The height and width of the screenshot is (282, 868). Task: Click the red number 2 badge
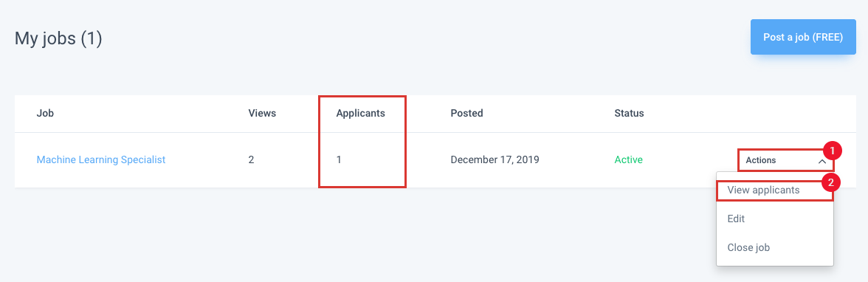pos(832,182)
